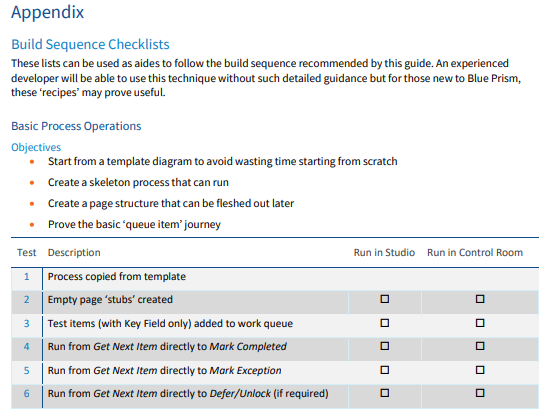
Task: Click the Appendix heading
Action: 47,13
